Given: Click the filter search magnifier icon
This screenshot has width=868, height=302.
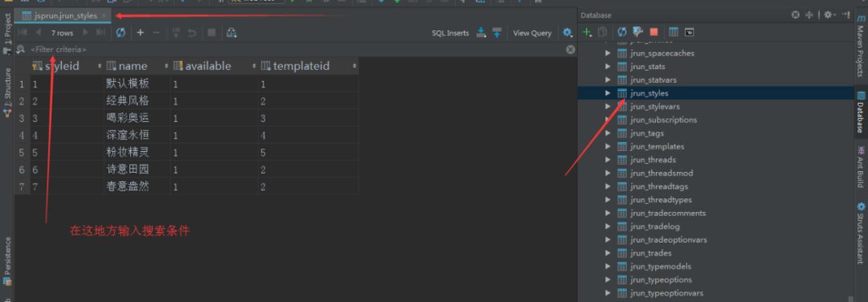Looking at the screenshot, I should [21, 49].
